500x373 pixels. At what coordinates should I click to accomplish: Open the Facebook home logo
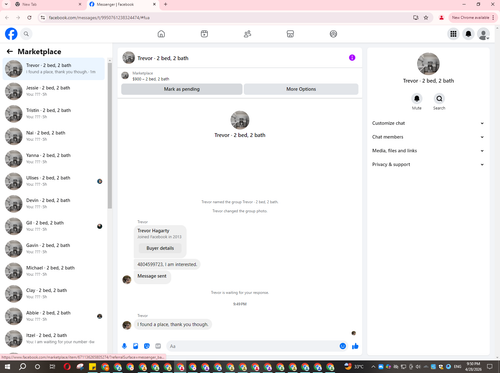pos(11,34)
